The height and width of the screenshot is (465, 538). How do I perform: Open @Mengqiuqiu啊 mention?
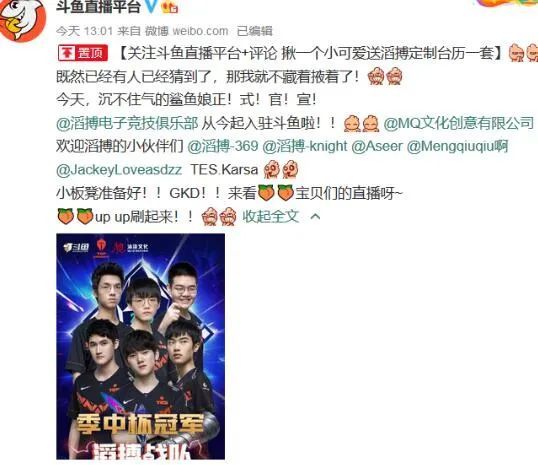point(457,147)
